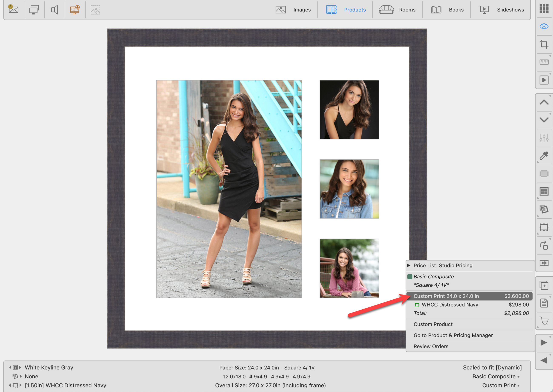This screenshot has height=392, width=553.
Task: Click the crop tool icon
Action: [x=544, y=44]
